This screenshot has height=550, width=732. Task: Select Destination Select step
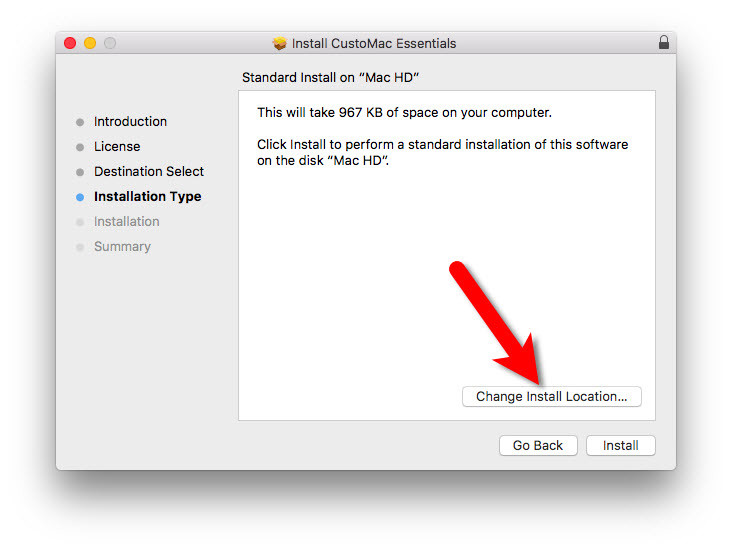point(149,171)
